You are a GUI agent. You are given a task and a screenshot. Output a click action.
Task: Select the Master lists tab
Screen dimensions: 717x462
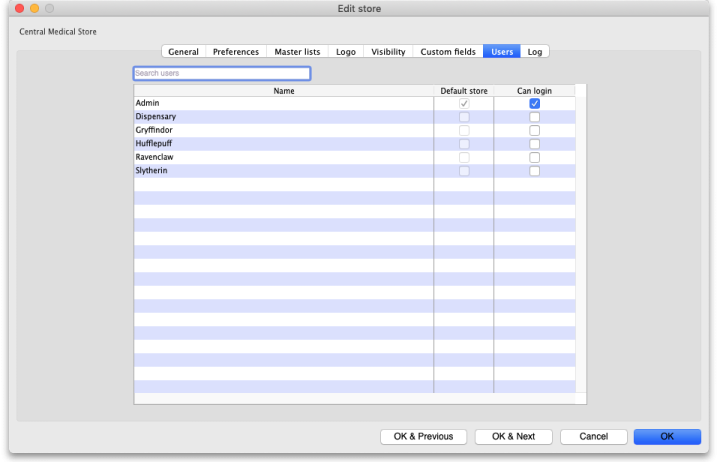(297, 52)
